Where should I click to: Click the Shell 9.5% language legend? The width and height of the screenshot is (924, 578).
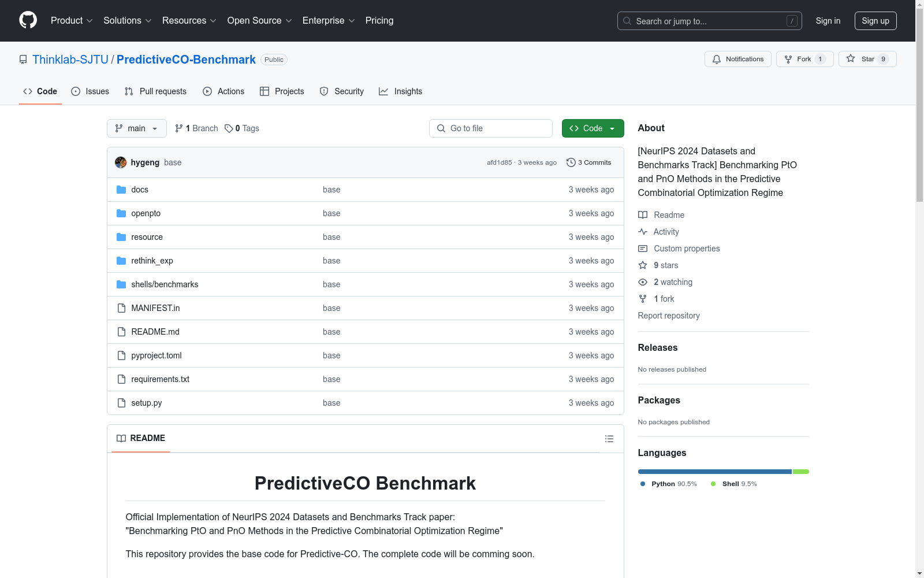(x=734, y=484)
